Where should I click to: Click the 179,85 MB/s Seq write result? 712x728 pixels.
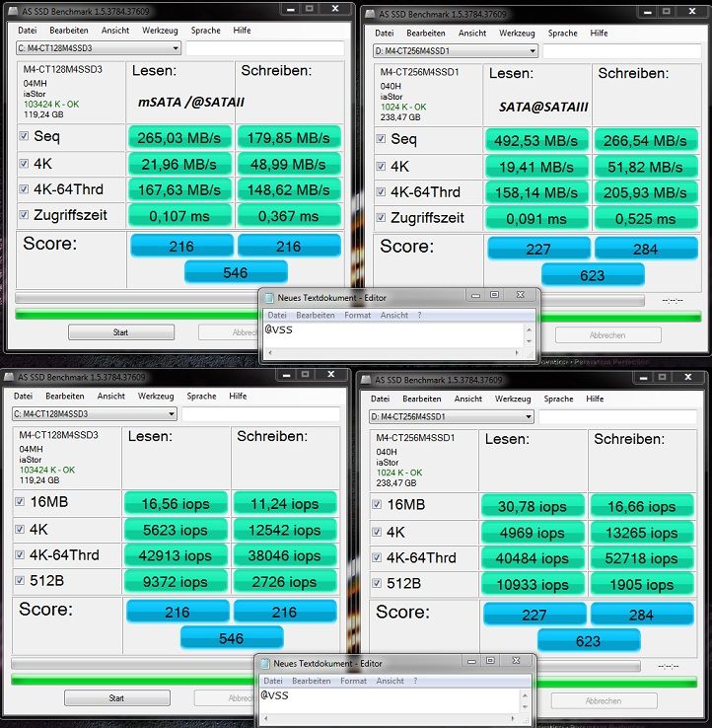click(x=289, y=138)
